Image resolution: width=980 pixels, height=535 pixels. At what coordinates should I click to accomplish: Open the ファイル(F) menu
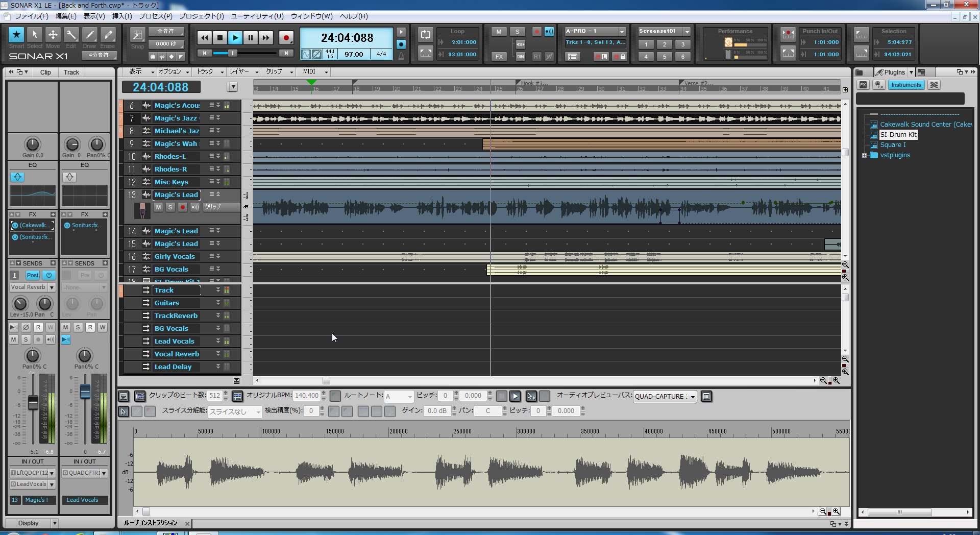pyautogui.click(x=32, y=16)
